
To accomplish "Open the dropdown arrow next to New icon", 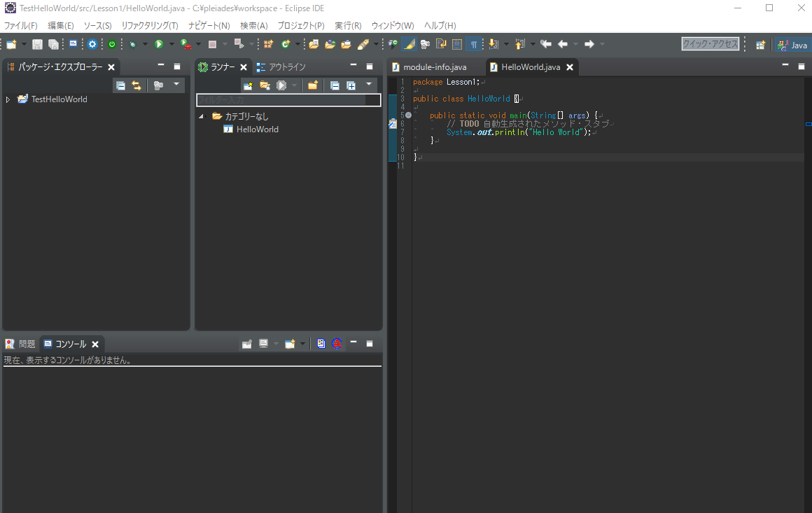I will [x=24, y=45].
